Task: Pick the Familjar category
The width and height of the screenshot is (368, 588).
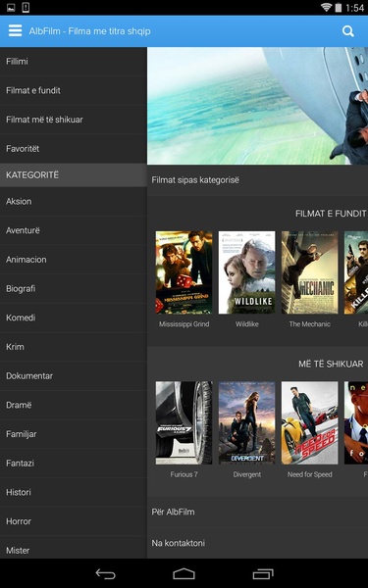Action: pyautogui.click(x=74, y=434)
